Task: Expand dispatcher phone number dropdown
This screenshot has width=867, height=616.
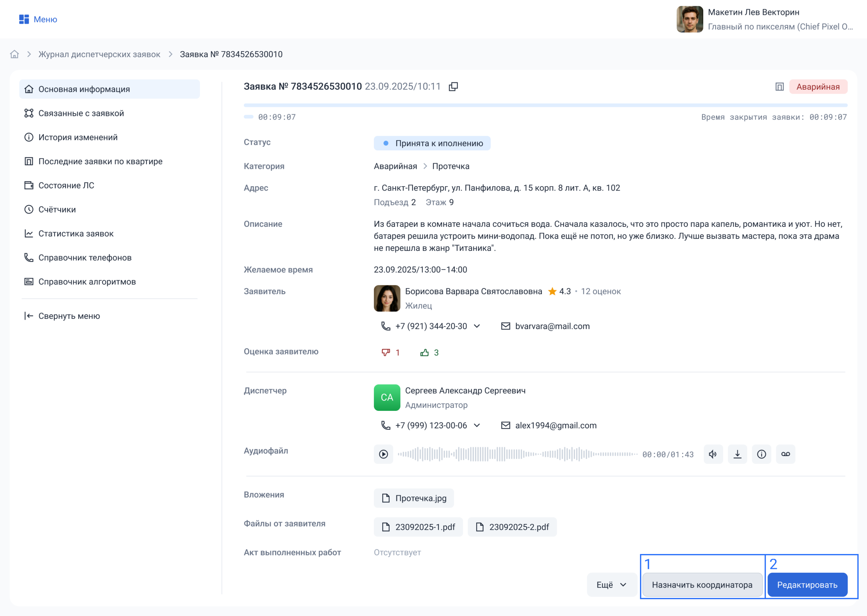Action: pos(477,425)
